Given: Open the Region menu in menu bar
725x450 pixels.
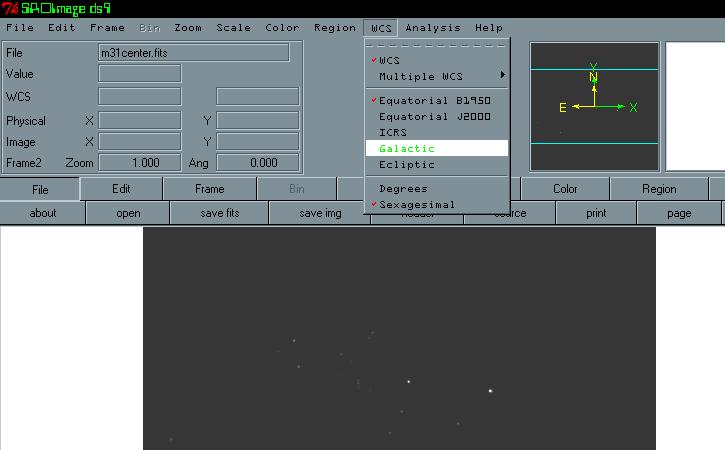Looking at the screenshot, I should tap(335, 28).
